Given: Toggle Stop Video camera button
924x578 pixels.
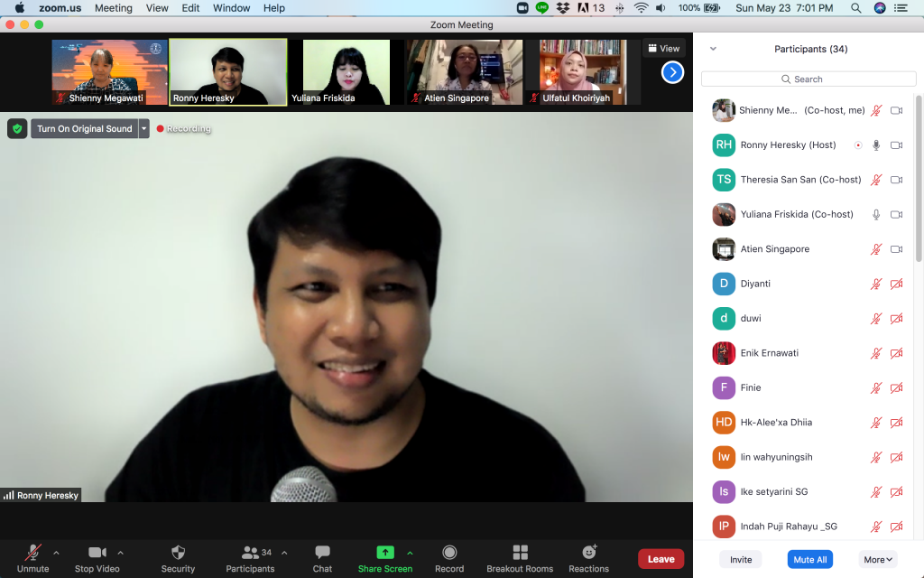Looking at the screenshot, I should pyautogui.click(x=97, y=553).
